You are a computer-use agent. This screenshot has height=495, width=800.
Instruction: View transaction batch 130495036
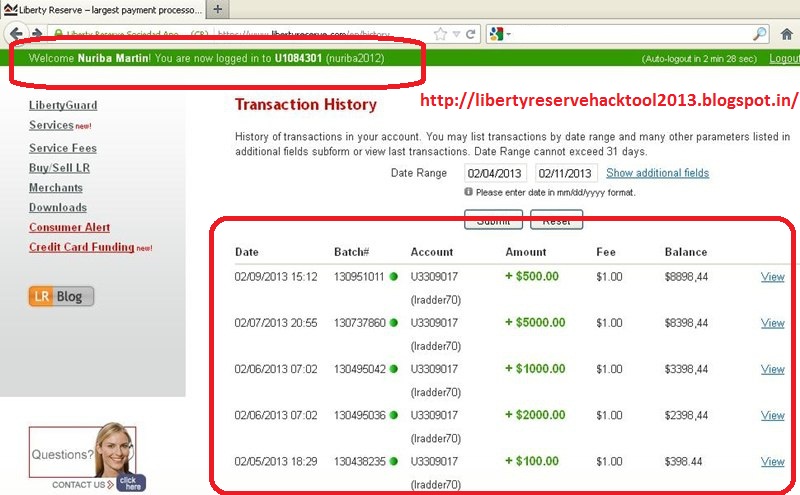(x=772, y=416)
